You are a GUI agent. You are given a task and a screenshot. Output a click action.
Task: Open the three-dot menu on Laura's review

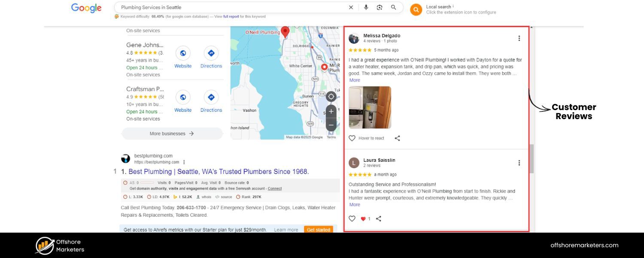click(x=519, y=163)
